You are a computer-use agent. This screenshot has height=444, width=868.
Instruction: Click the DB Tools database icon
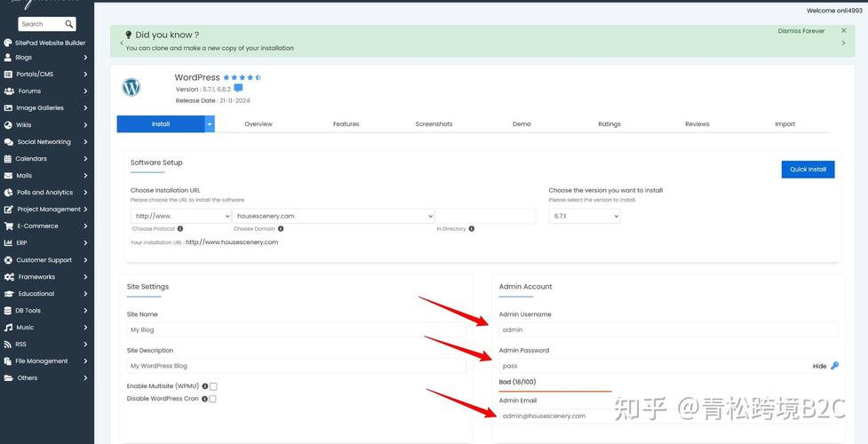[x=8, y=311]
